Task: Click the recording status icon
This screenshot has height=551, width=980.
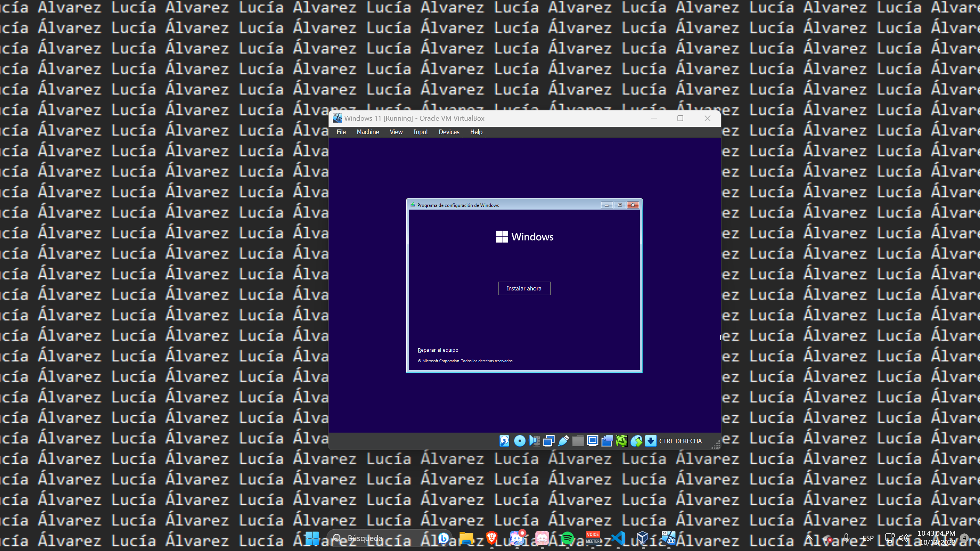Action: click(607, 441)
